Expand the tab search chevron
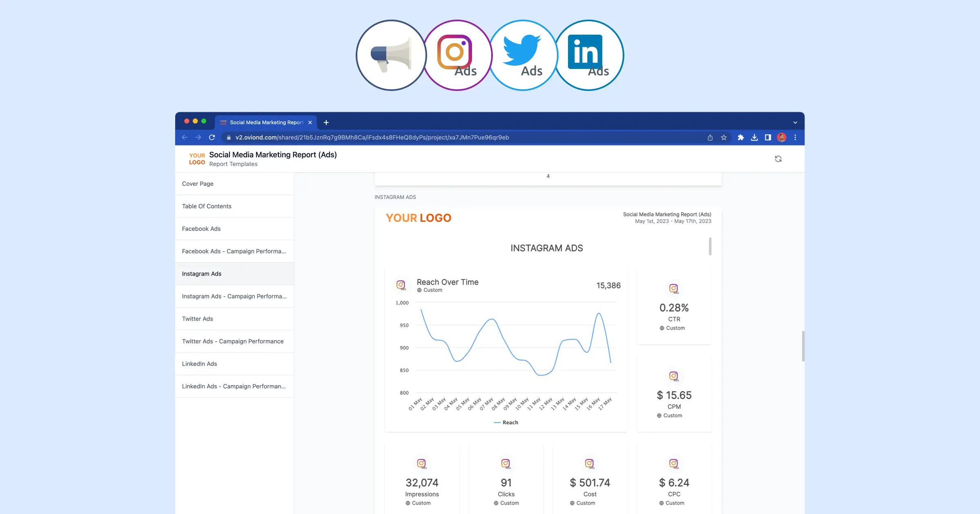 [x=795, y=122]
